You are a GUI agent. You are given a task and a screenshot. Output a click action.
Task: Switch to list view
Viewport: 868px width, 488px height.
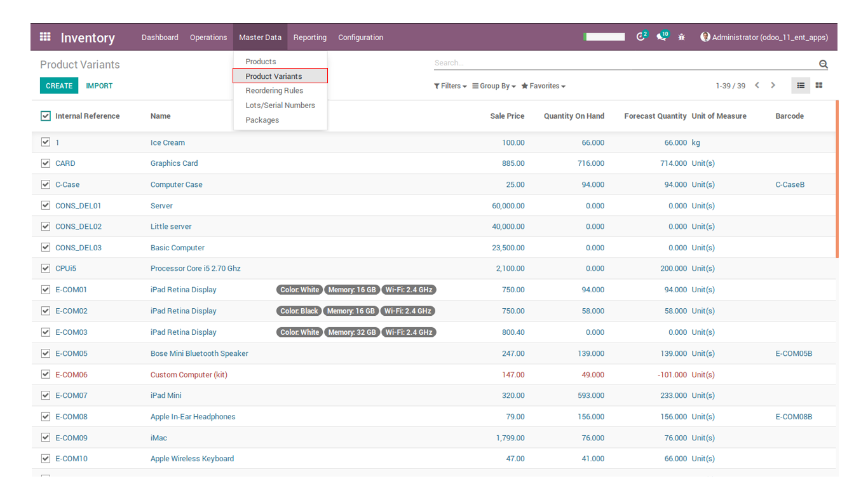pos(801,85)
